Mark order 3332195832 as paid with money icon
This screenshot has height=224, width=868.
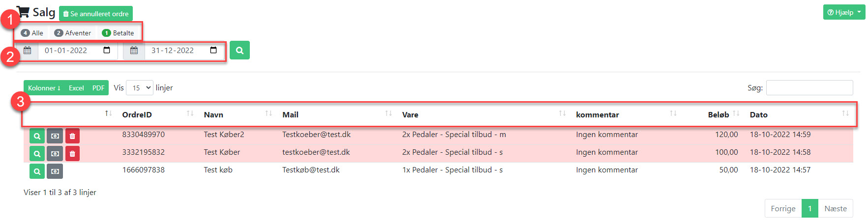(55, 154)
